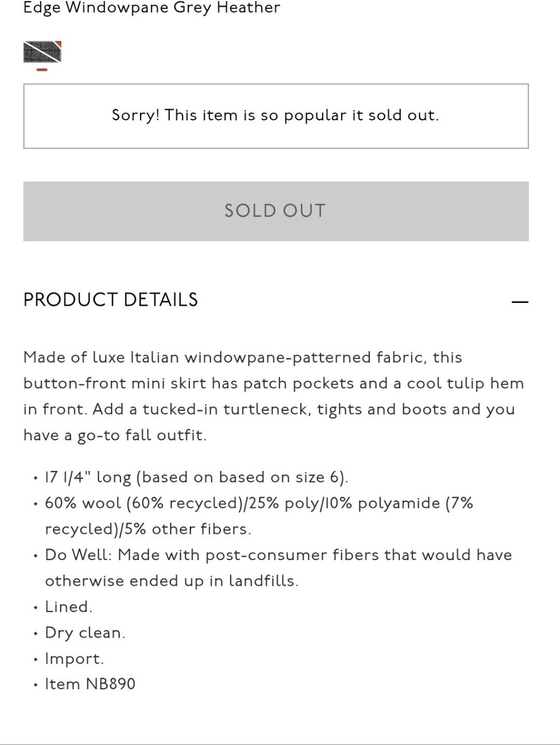
Task: Collapse Product Details with the minus icon
Action: pos(520,301)
